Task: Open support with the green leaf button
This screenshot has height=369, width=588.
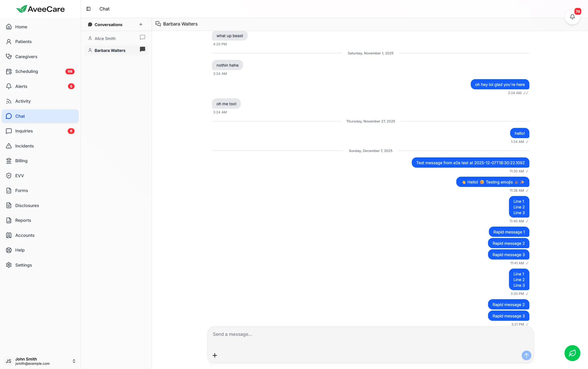Action: pyautogui.click(x=572, y=353)
